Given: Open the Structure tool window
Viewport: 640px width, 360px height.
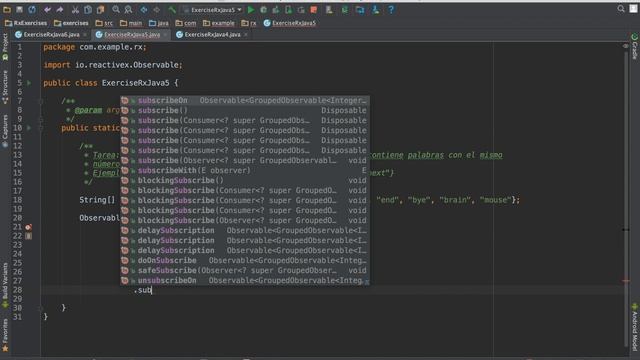Looking at the screenshot, I should [x=5, y=87].
